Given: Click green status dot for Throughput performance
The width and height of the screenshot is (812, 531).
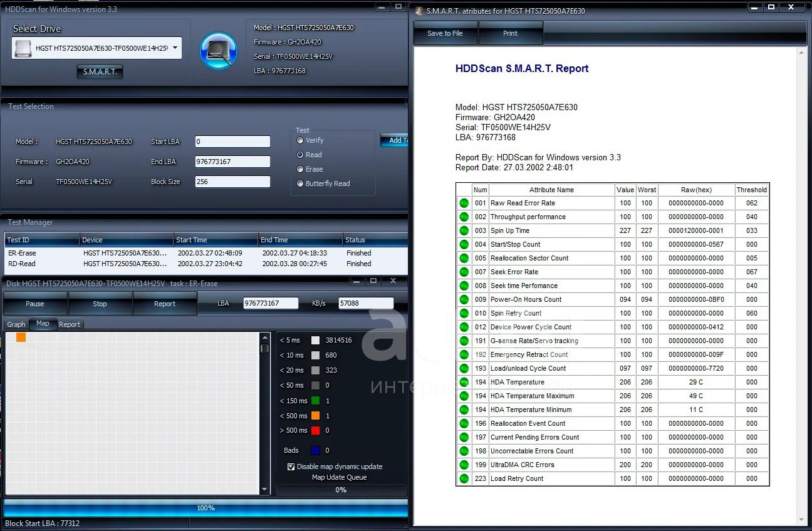Looking at the screenshot, I should 464,217.
